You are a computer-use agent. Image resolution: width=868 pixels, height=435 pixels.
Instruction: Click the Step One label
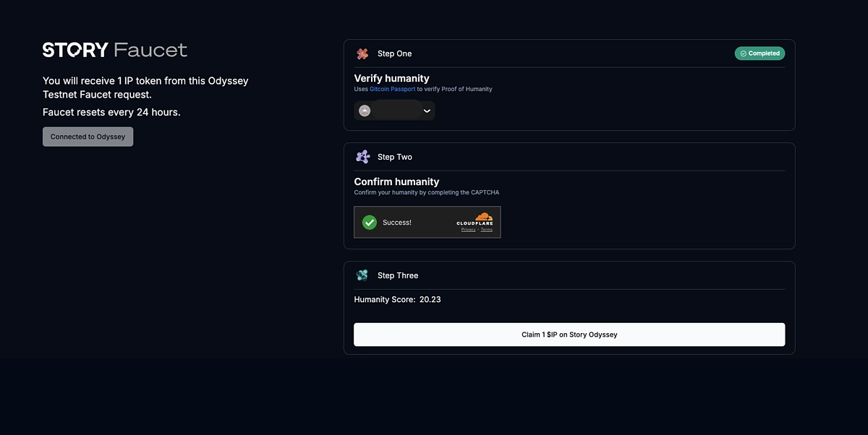click(x=394, y=53)
